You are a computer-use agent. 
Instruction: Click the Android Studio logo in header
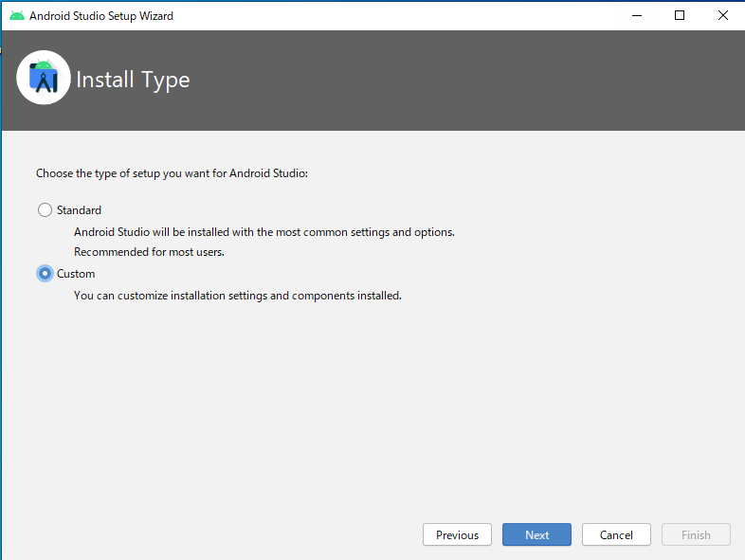pyautogui.click(x=44, y=78)
